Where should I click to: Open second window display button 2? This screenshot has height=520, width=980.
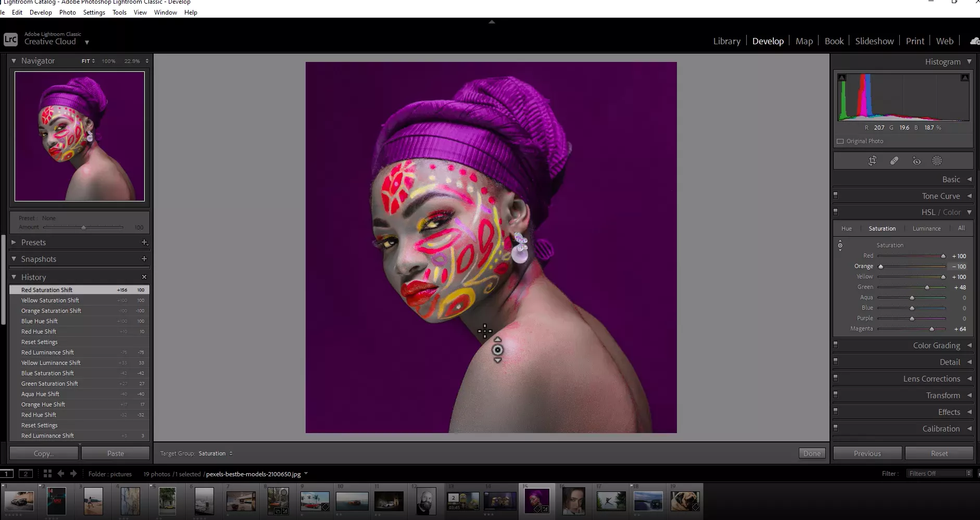click(x=26, y=474)
